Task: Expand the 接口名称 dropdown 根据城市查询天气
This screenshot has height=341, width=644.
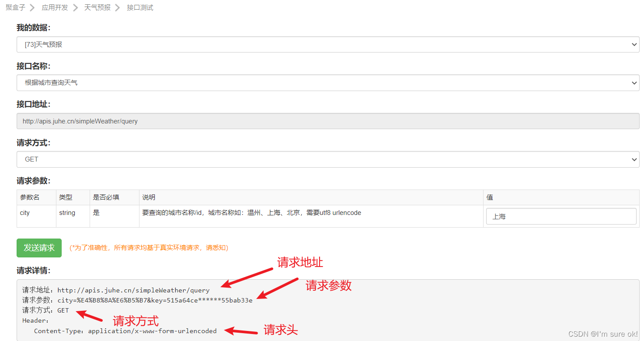Action: click(328, 83)
